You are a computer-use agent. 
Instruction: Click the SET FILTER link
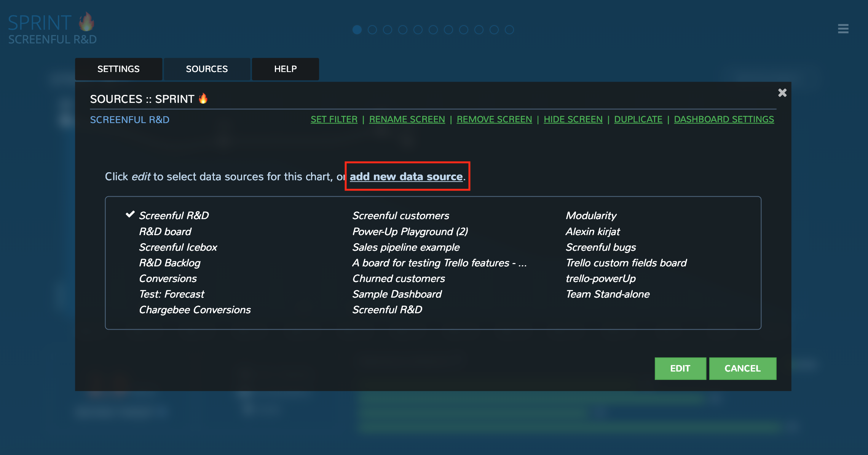pyautogui.click(x=334, y=119)
